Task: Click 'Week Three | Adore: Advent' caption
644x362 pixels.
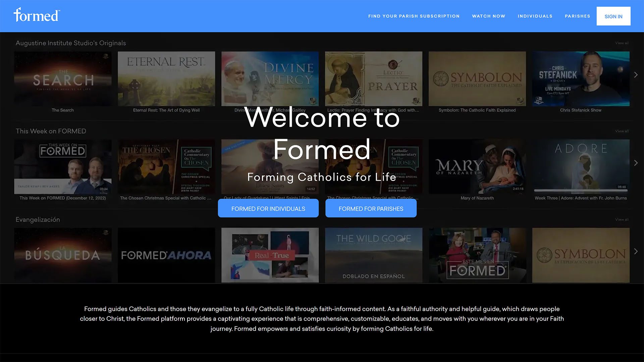Action: pos(581,198)
